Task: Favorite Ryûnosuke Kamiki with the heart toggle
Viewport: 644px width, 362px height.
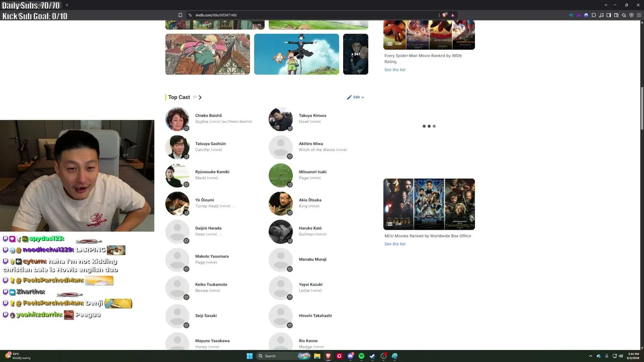Action: [x=186, y=185]
